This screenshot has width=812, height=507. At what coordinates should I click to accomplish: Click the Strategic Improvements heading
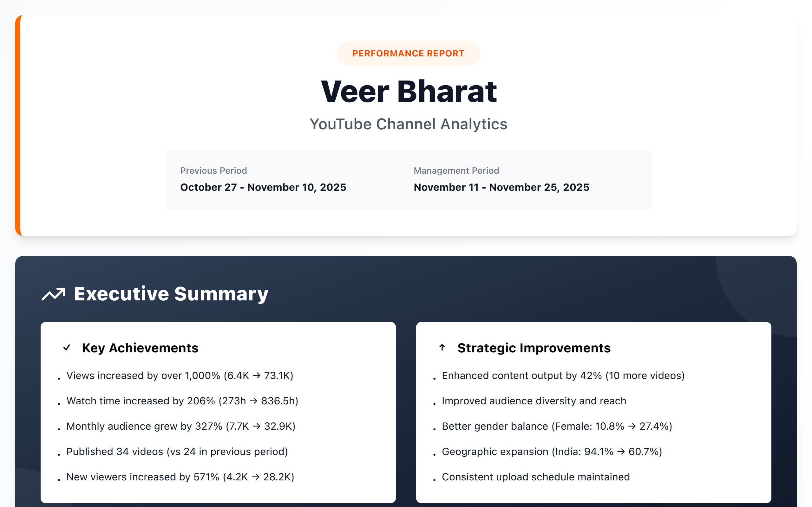(534, 348)
